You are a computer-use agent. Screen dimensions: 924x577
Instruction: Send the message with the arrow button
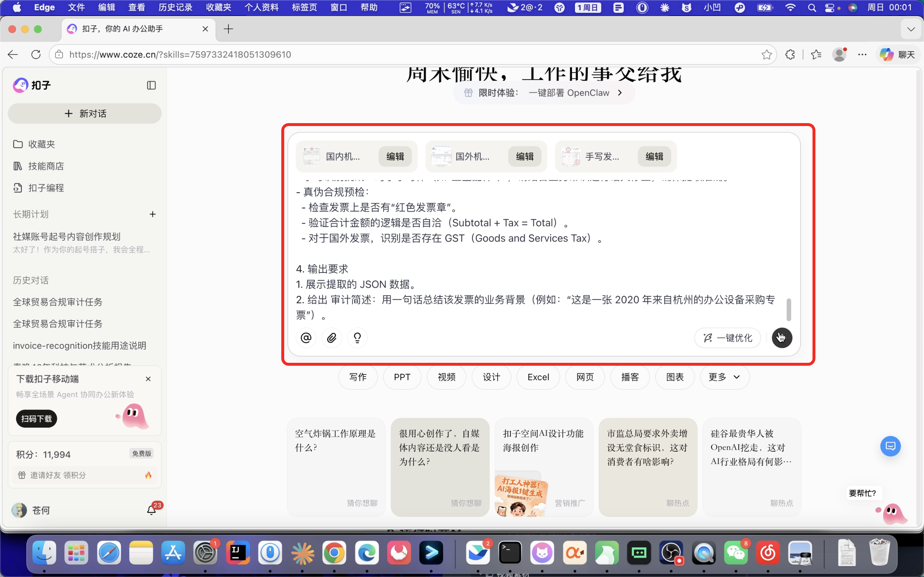point(782,338)
